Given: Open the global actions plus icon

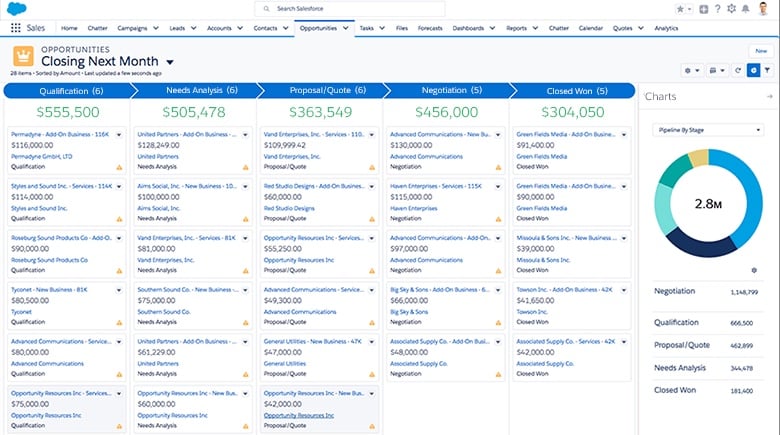Looking at the screenshot, I should (x=703, y=9).
